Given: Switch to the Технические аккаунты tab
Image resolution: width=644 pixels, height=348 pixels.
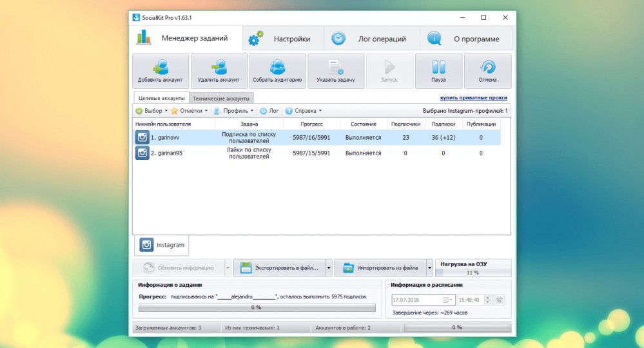Looking at the screenshot, I should pyautogui.click(x=221, y=99).
